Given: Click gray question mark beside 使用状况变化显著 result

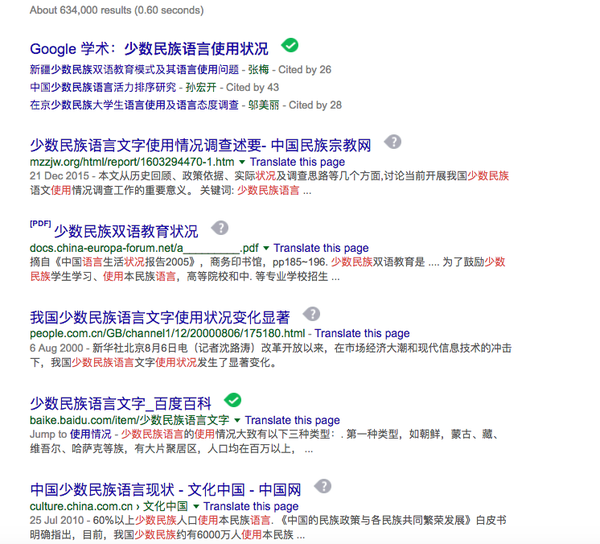Looking at the screenshot, I should [x=311, y=314].
